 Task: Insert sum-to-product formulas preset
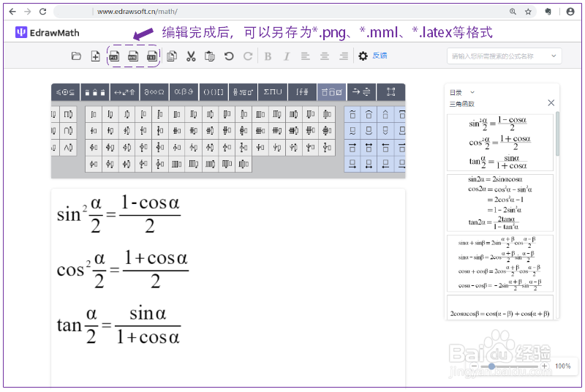[x=500, y=263]
